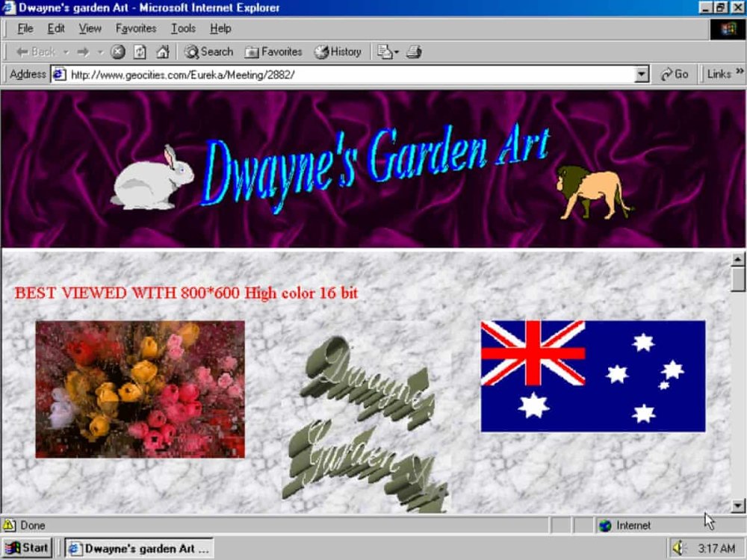Click the Forward arrow icon
This screenshot has width=747, height=560.
click(83, 52)
